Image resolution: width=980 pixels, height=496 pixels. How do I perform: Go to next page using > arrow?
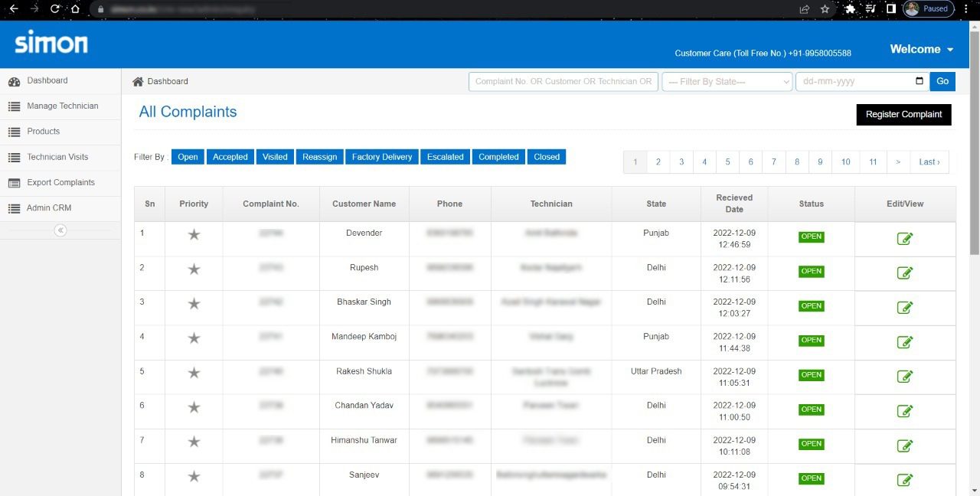[897, 162]
